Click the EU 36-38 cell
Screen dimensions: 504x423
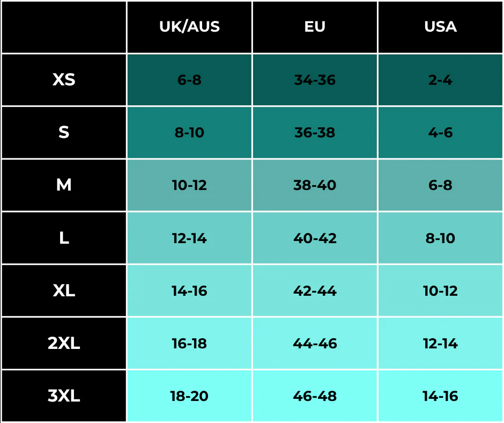(x=315, y=132)
